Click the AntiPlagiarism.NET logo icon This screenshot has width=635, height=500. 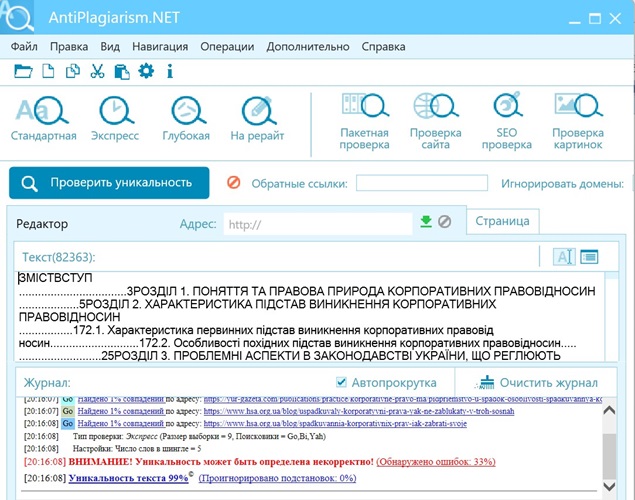17,17
